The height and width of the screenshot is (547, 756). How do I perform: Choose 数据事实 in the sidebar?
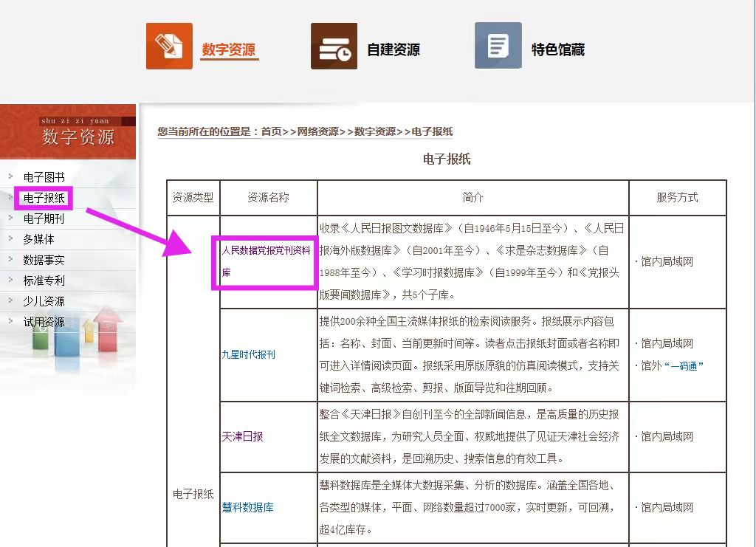[44, 260]
